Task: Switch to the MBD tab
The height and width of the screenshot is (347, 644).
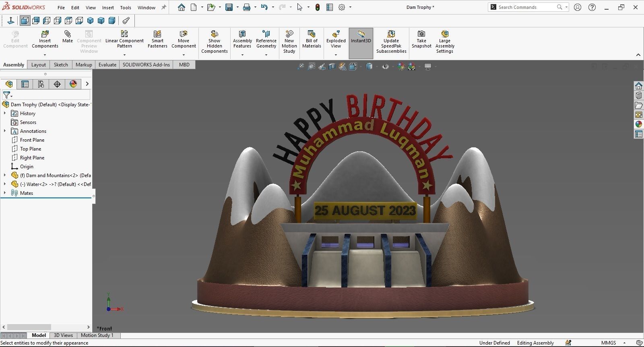Action: [184, 65]
